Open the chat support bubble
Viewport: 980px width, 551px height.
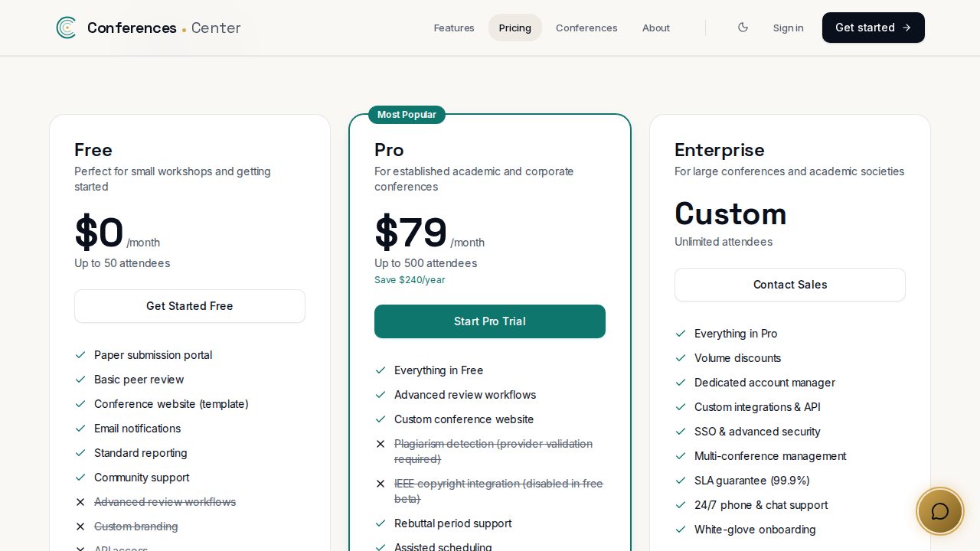click(x=940, y=511)
